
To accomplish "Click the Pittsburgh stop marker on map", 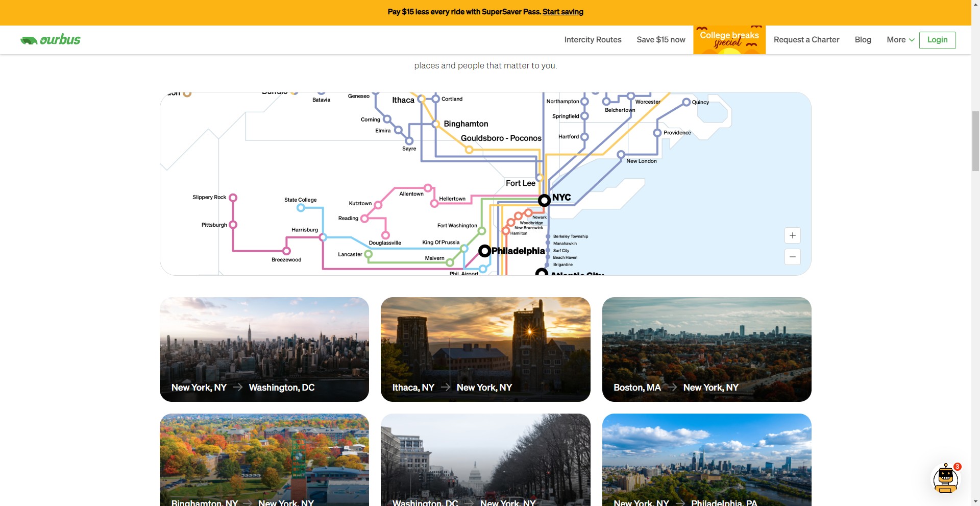I will 233,225.
